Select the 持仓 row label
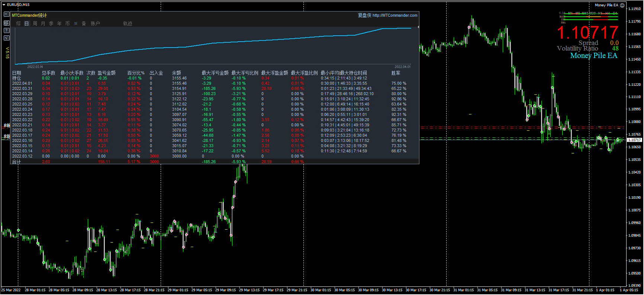Image resolution: width=644 pixels, height=295 pixels. click(x=17, y=78)
